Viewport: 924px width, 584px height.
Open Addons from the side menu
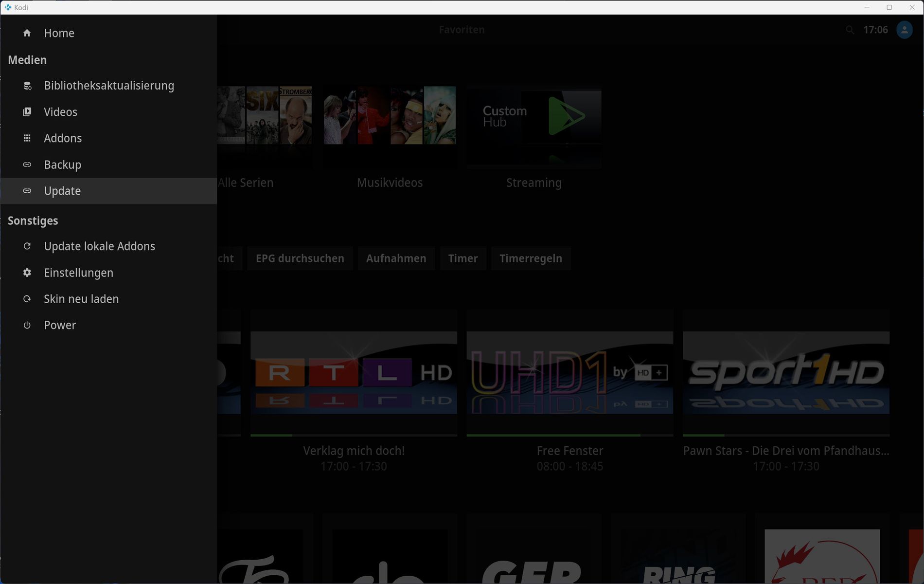coord(108,138)
